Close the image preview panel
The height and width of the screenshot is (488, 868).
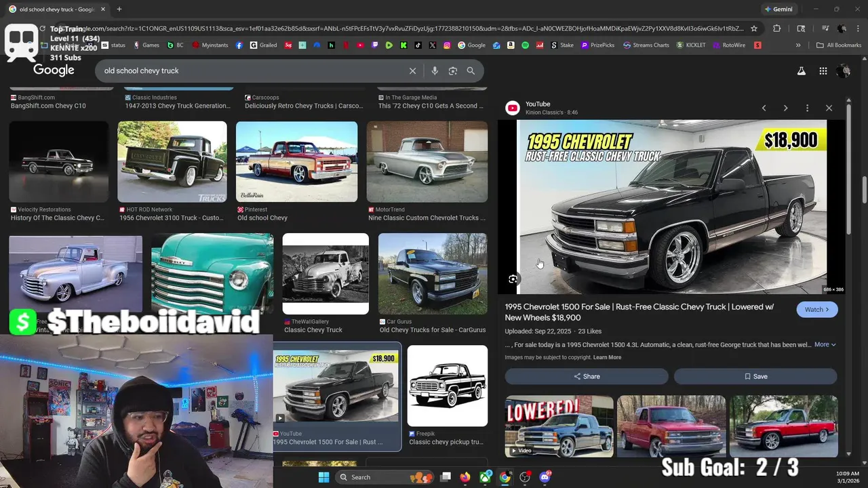(829, 108)
